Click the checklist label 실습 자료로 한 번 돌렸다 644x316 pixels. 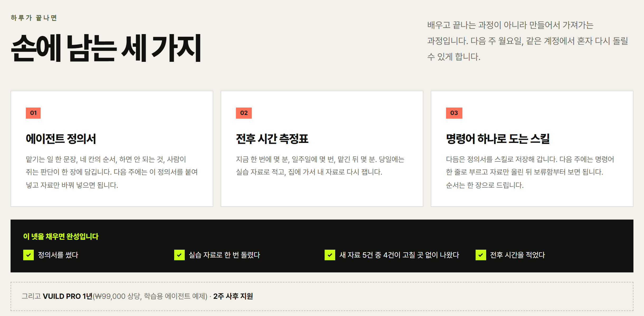pyautogui.click(x=224, y=255)
